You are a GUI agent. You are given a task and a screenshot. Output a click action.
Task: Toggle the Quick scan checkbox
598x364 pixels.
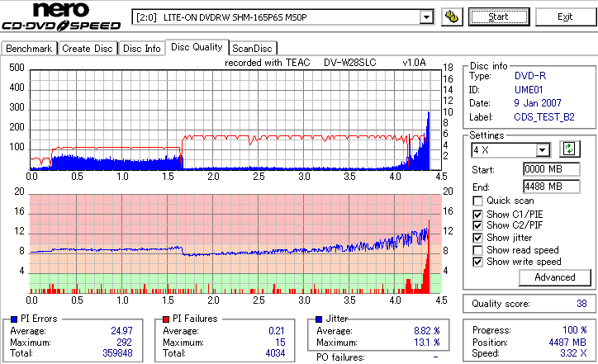click(x=477, y=201)
